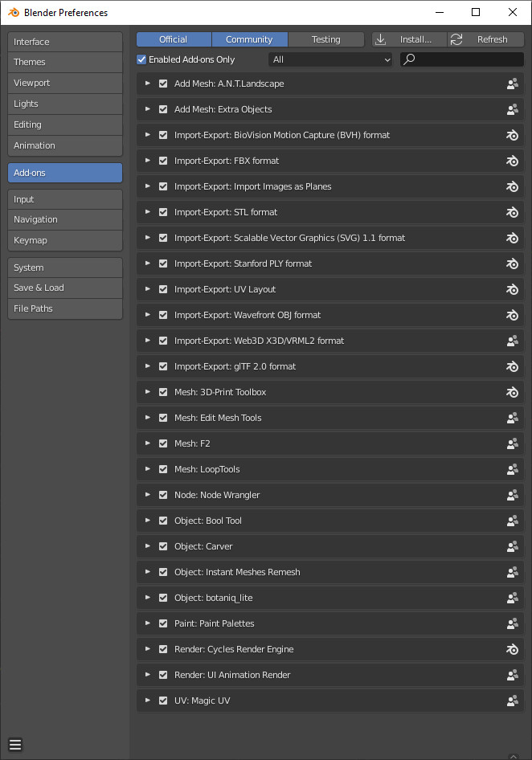Open the hamburger preferences menu icon
The width and height of the screenshot is (532, 760).
click(x=15, y=745)
